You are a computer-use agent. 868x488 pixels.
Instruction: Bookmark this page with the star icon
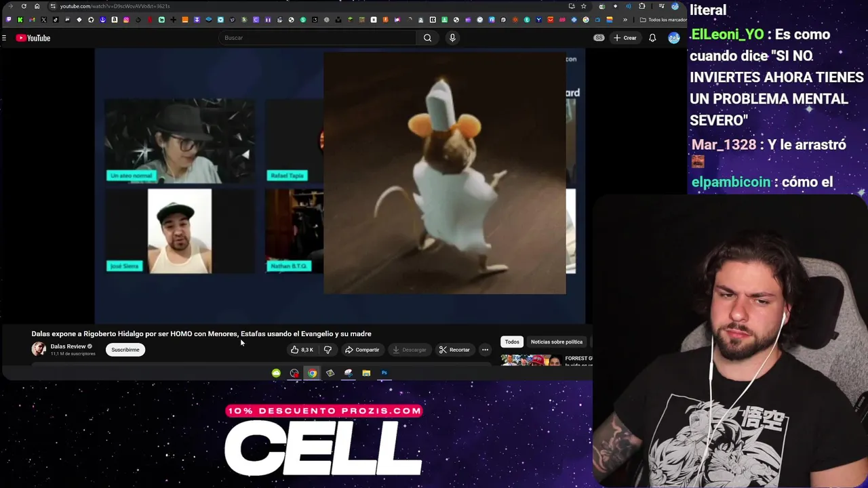point(584,6)
